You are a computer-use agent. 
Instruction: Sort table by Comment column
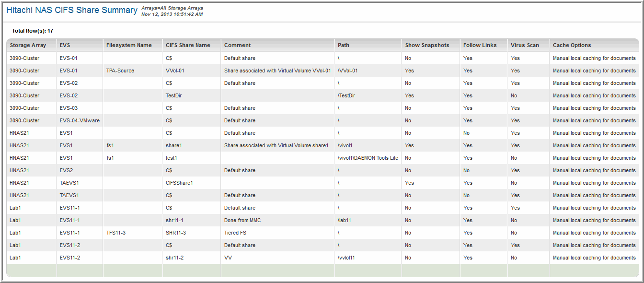coord(238,45)
